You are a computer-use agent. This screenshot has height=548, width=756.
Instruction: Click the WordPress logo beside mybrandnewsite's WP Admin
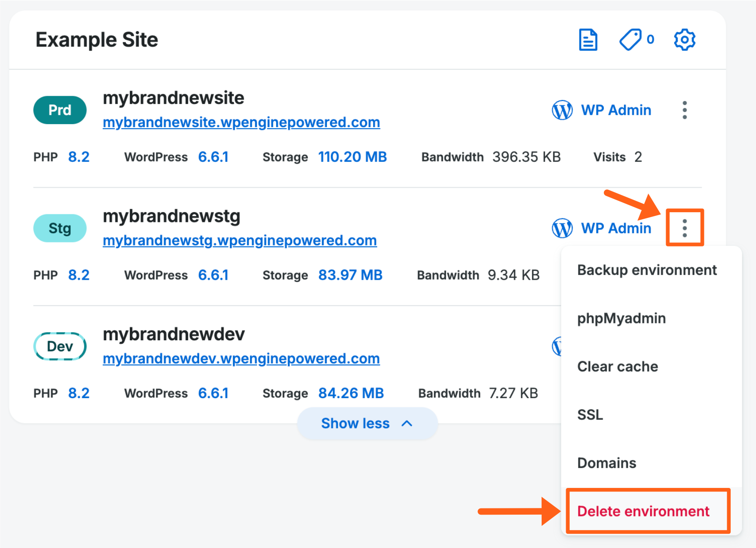562,110
